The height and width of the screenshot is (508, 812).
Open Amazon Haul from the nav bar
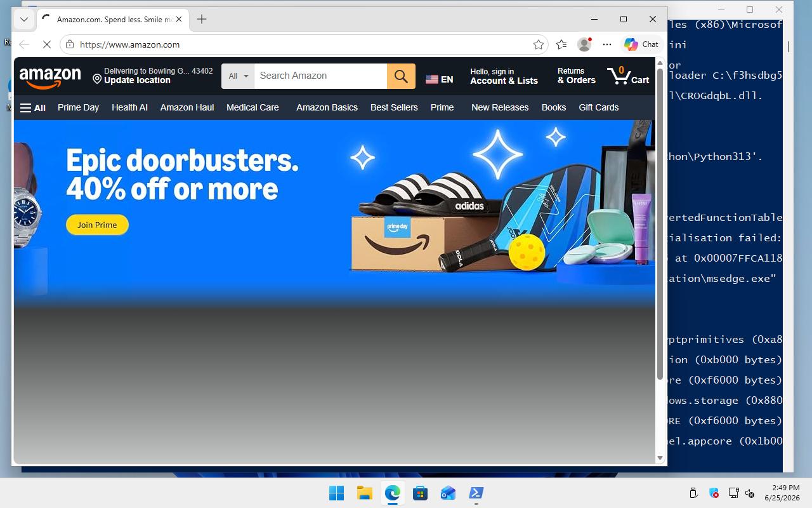coord(187,108)
